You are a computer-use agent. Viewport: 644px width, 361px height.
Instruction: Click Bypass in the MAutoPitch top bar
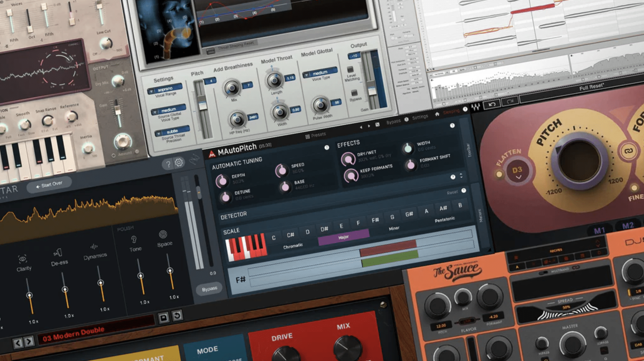[x=393, y=122]
